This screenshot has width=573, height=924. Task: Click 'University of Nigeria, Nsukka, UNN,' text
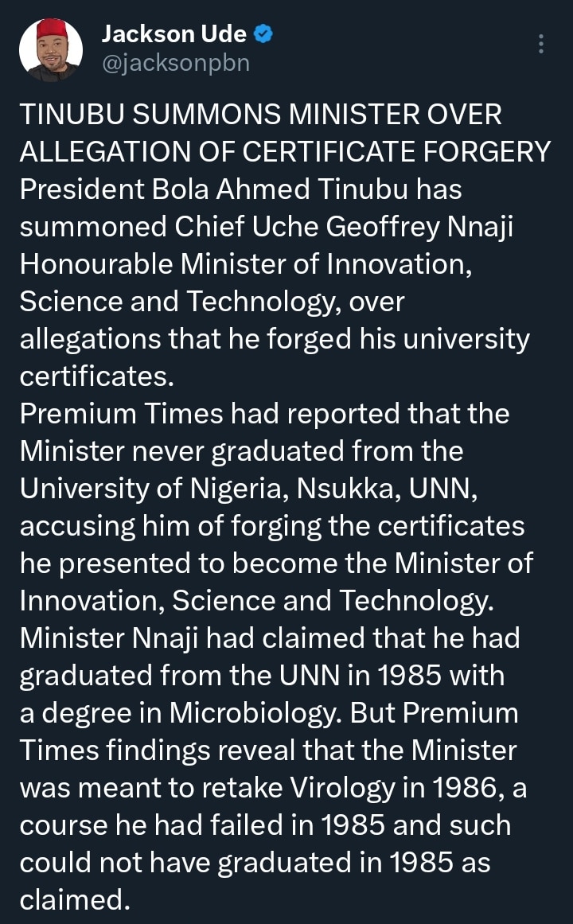pyautogui.click(x=248, y=489)
